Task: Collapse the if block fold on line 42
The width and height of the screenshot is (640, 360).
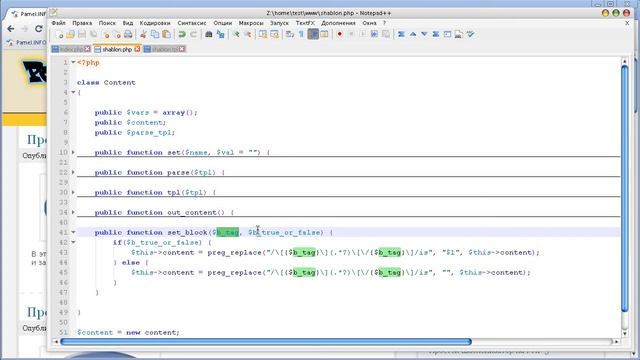Action: point(73,242)
